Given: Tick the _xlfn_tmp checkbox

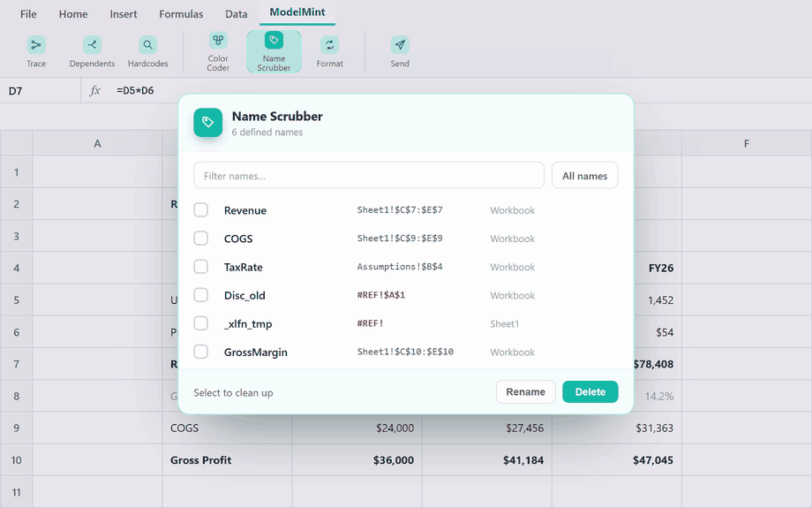Looking at the screenshot, I should [x=201, y=323].
